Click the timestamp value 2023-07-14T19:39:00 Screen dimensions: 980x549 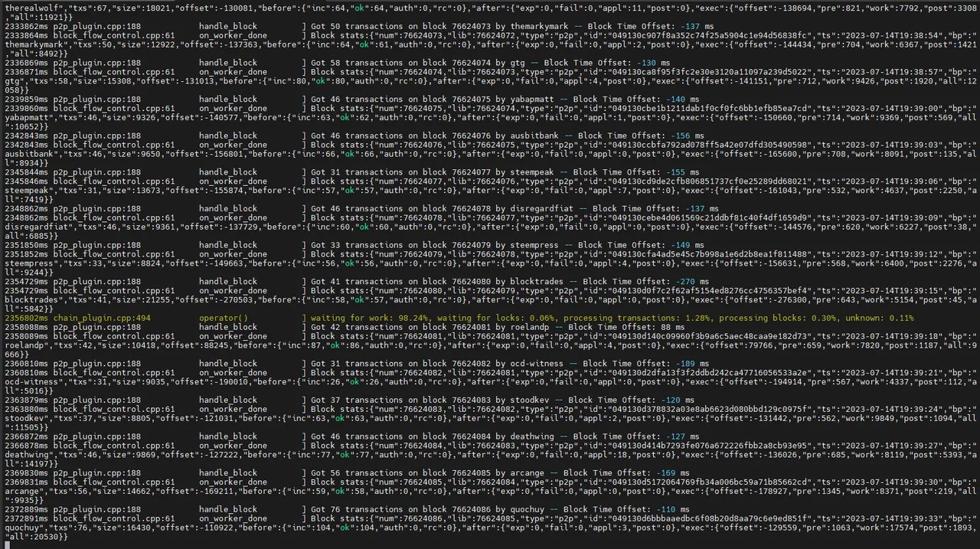tap(894, 109)
